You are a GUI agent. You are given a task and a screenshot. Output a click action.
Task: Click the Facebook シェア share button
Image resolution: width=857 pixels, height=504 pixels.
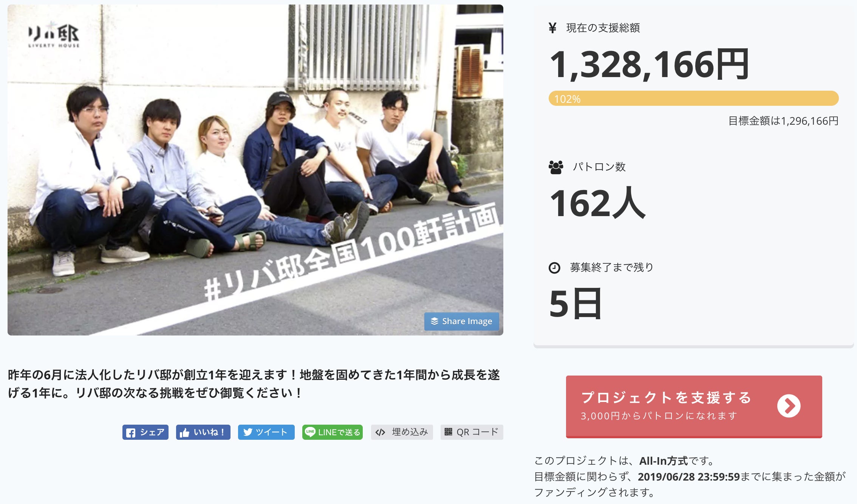coord(145,432)
